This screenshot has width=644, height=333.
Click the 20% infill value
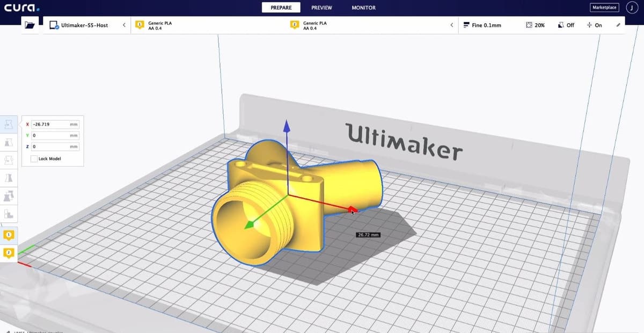pos(540,25)
